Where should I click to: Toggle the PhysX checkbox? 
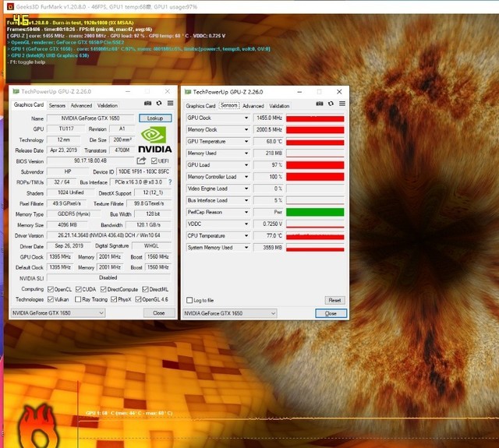[114, 299]
